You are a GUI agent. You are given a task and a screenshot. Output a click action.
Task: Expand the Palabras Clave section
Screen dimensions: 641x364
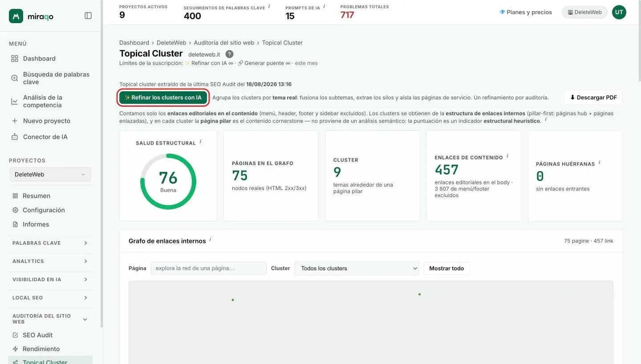click(50, 243)
